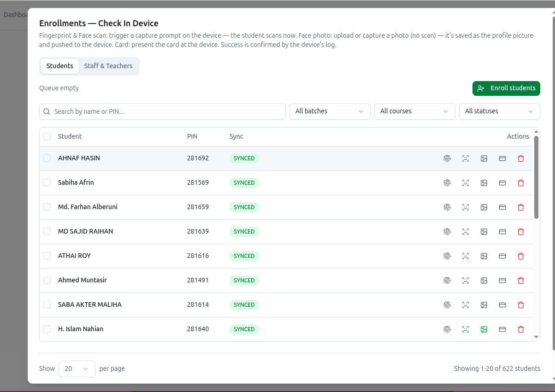
Task: Enroll card for Md. Farhan Alberuni
Action: 502,207
